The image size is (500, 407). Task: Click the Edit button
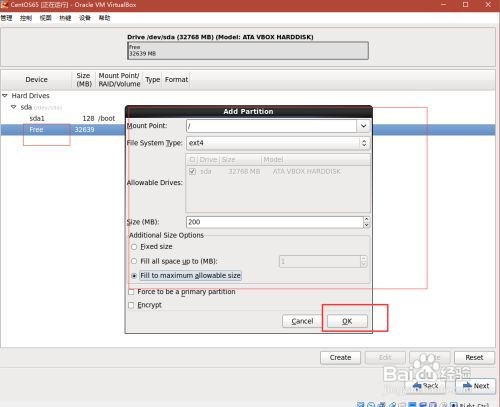coord(385,357)
